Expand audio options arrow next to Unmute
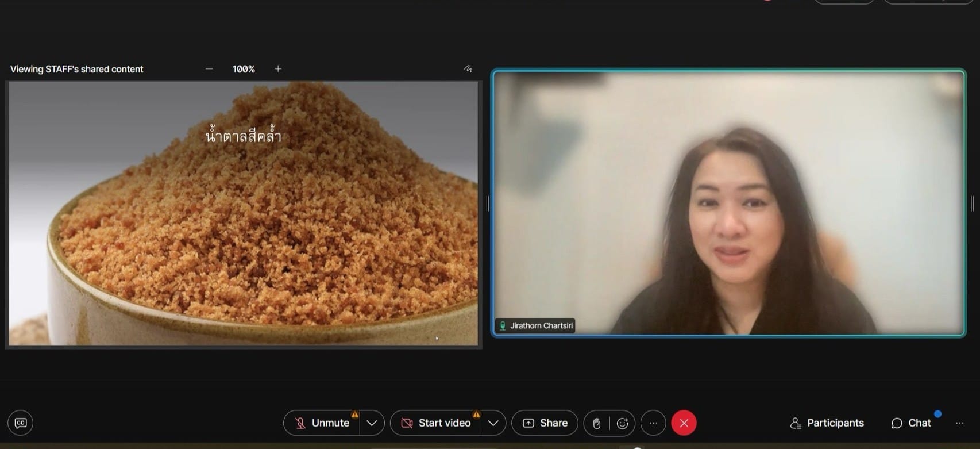This screenshot has width=980, height=449. pyautogui.click(x=372, y=423)
